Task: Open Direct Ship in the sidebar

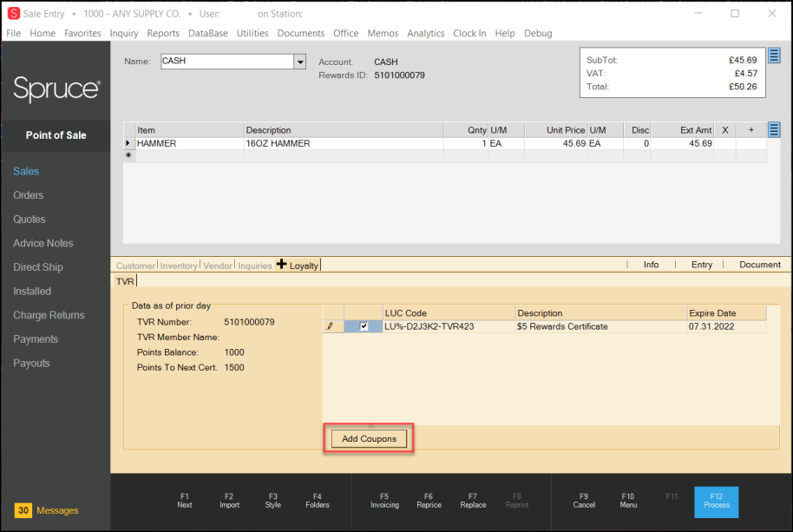Action: (x=38, y=267)
